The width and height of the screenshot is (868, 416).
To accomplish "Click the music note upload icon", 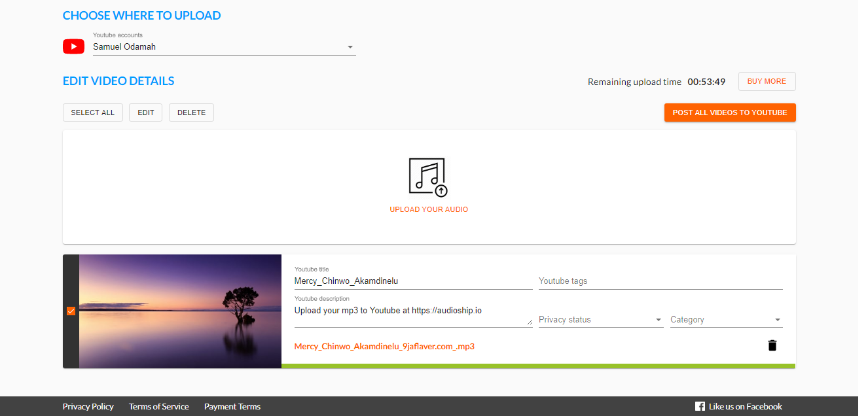I will pyautogui.click(x=428, y=177).
